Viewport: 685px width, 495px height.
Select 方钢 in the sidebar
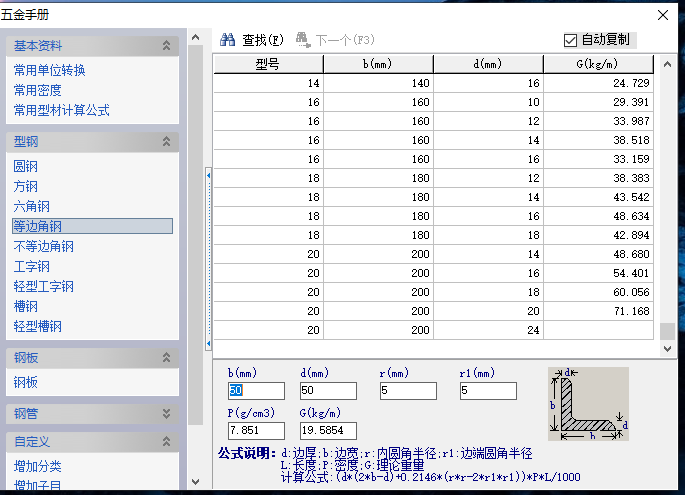(25, 187)
